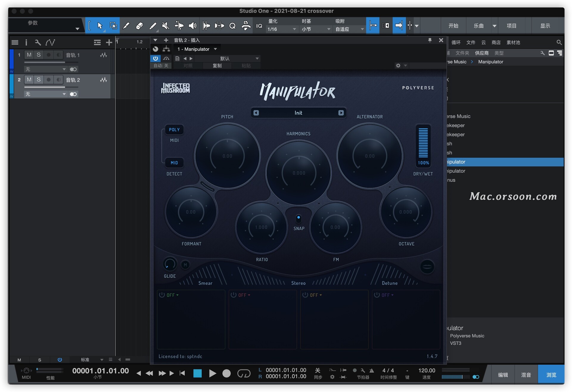This screenshot has width=572, height=392.
Task: Click the Quantize Q icon
Action: [x=232, y=26]
